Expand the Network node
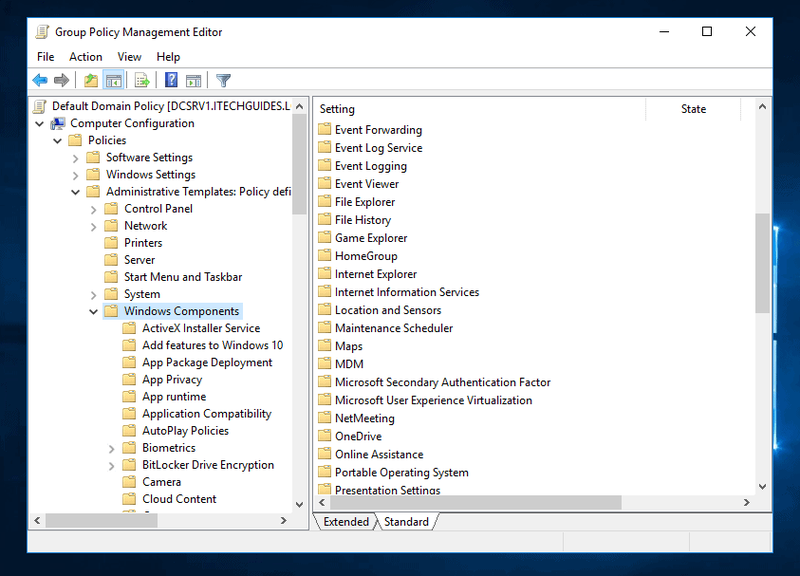Screen dimensions: 800x576 tap(93, 227)
